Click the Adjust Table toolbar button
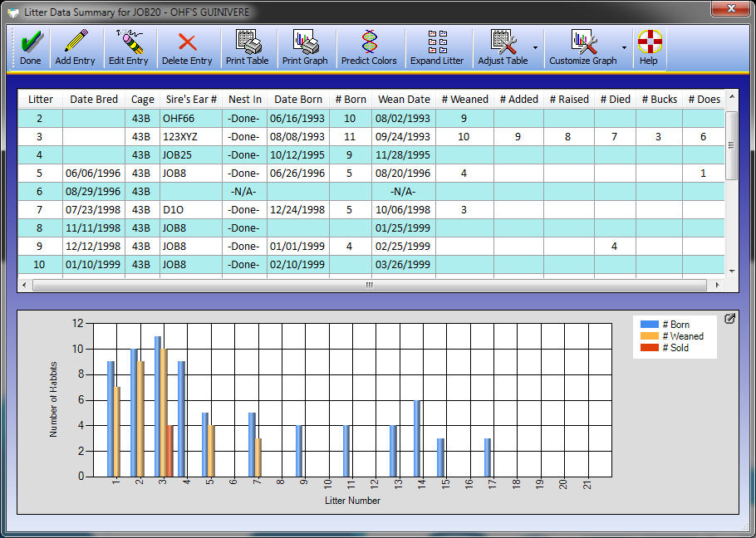Viewport: 756px width, 538px height. click(503, 48)
